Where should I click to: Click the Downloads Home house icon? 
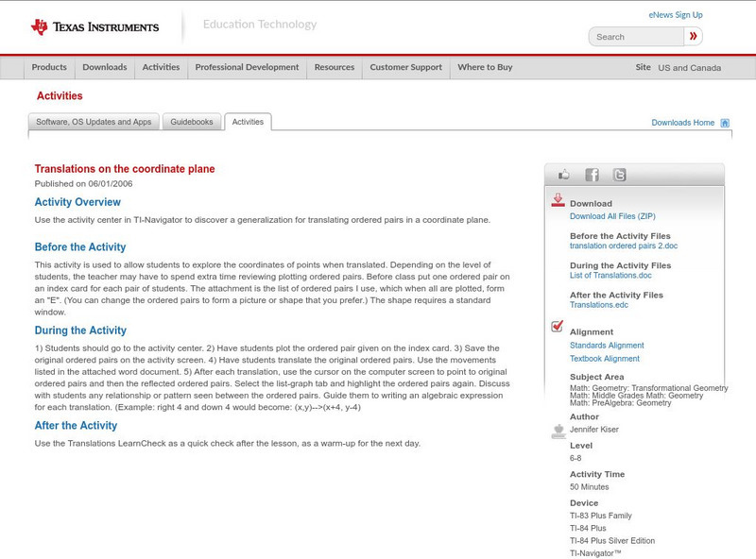pos(725,123)
